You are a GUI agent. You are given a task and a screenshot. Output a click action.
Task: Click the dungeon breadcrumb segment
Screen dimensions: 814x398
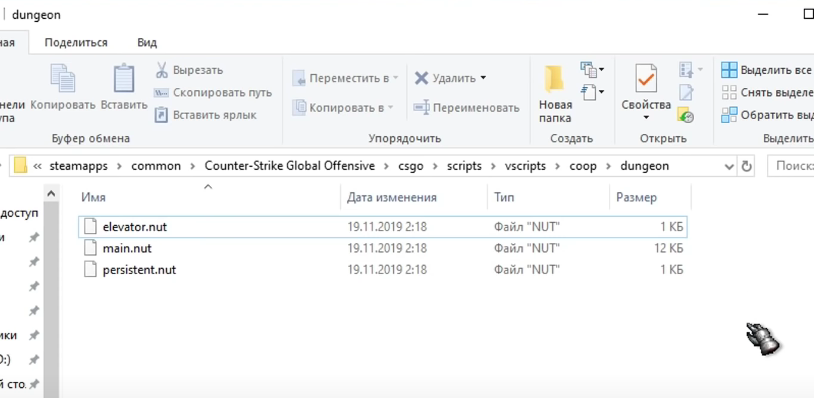click(644, 166)
